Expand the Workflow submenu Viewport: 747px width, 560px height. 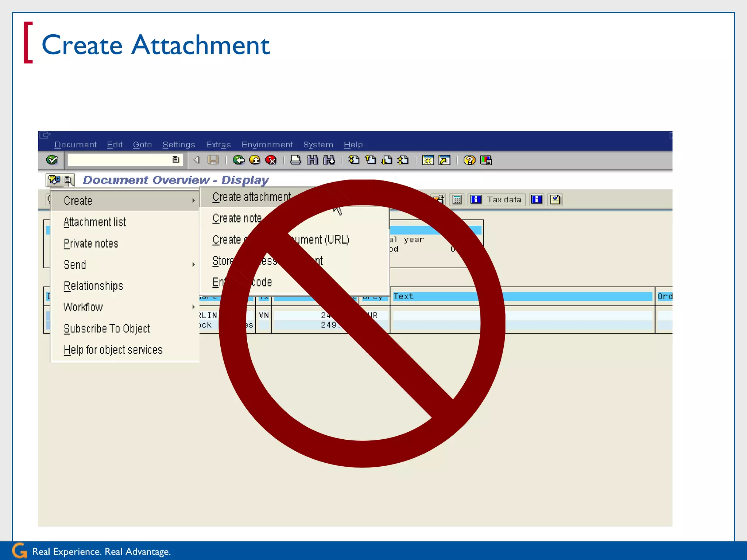point(125,307)
